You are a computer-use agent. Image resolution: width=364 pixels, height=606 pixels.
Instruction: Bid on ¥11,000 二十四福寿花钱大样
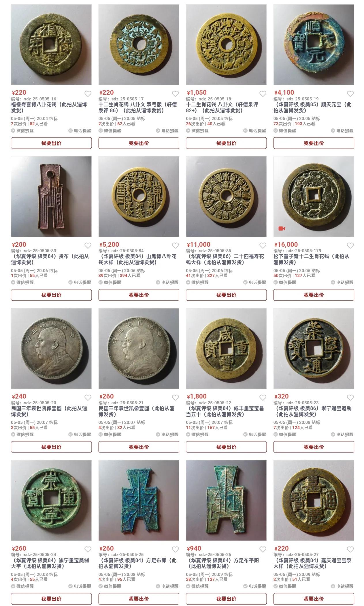pos(226,295)
